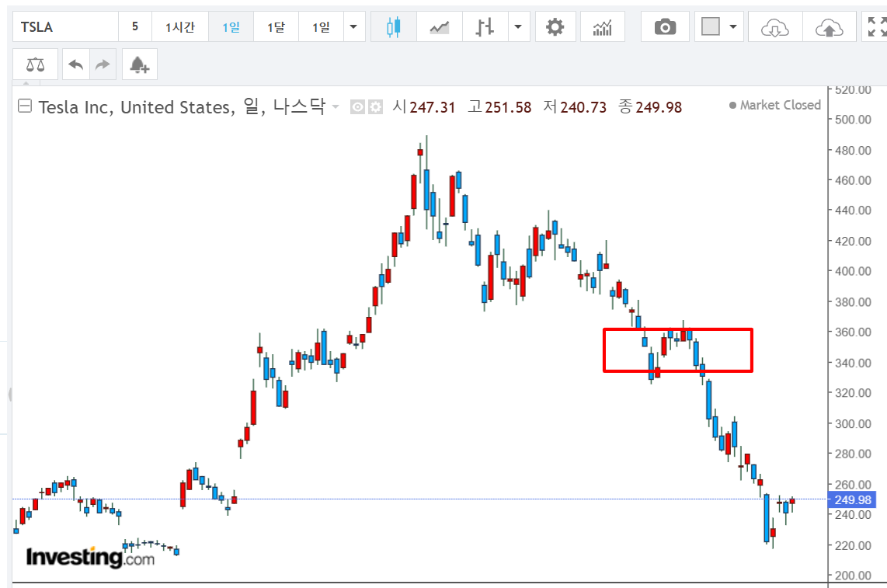Redo the chart action
The height and width of the screenshot is (588, 887).
point(103,64)
